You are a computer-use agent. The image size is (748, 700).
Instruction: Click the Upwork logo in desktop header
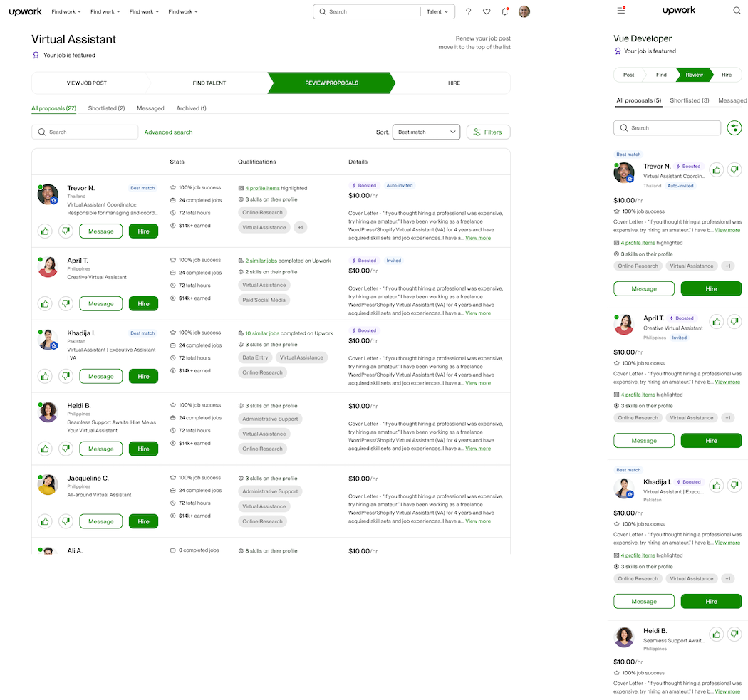[25, 11]
